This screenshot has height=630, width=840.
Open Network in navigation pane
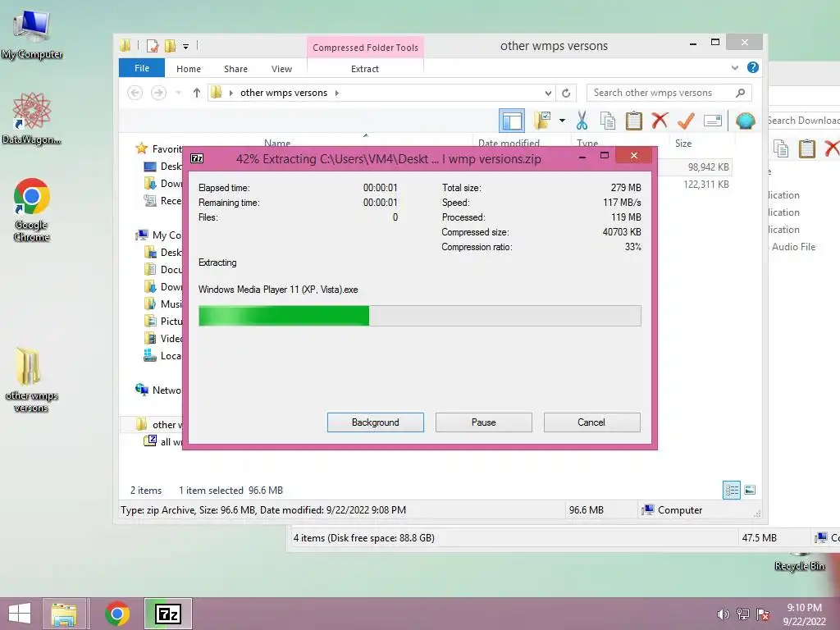point(158,390)
